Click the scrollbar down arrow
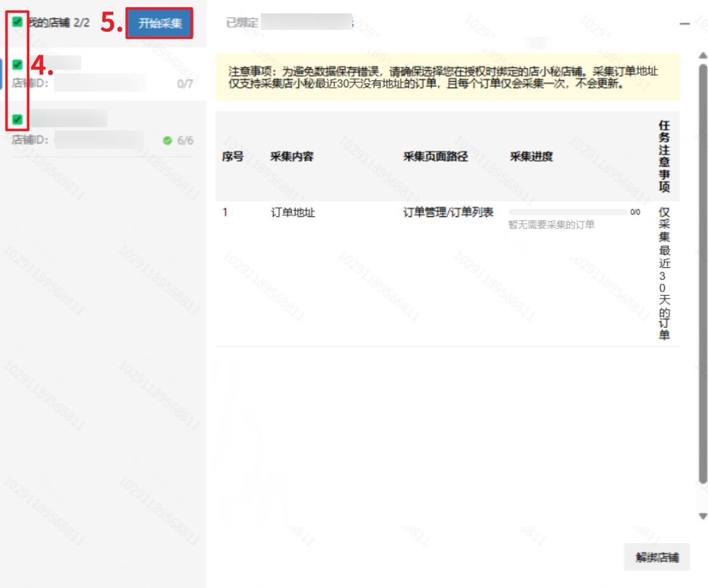The height and width of the screenshot is (588, 708). tap(702, 515)
